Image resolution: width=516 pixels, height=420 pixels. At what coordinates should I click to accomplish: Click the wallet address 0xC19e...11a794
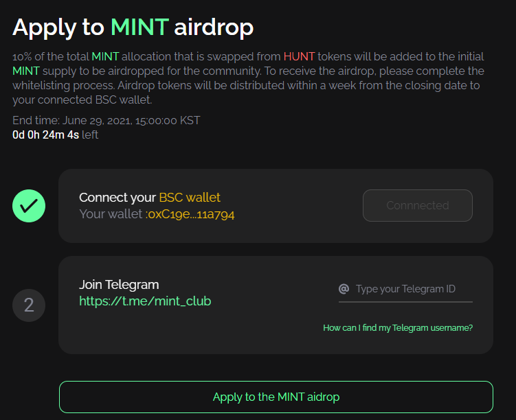point(191,214)
